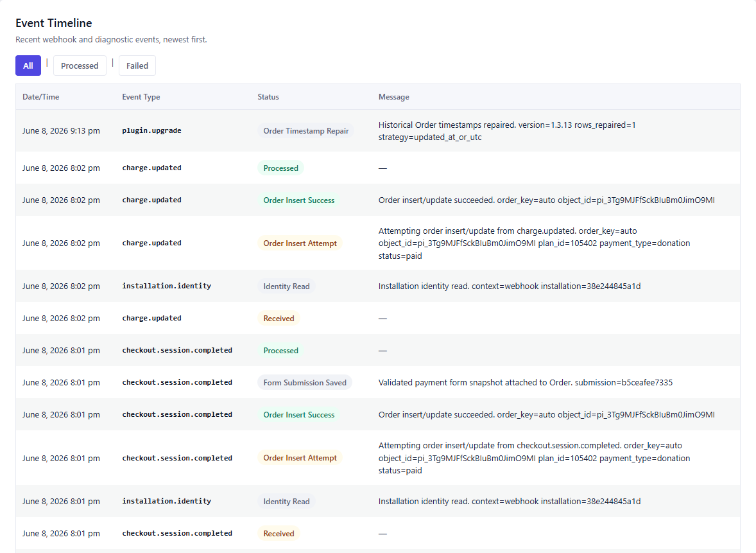Click the Event Timeline heading
Screen dimensions: 756x553
[53, 23]
